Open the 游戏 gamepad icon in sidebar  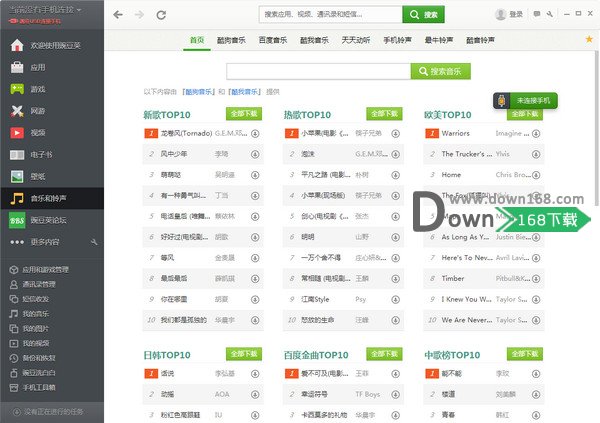pyautogui.click(x=17, y=89)
